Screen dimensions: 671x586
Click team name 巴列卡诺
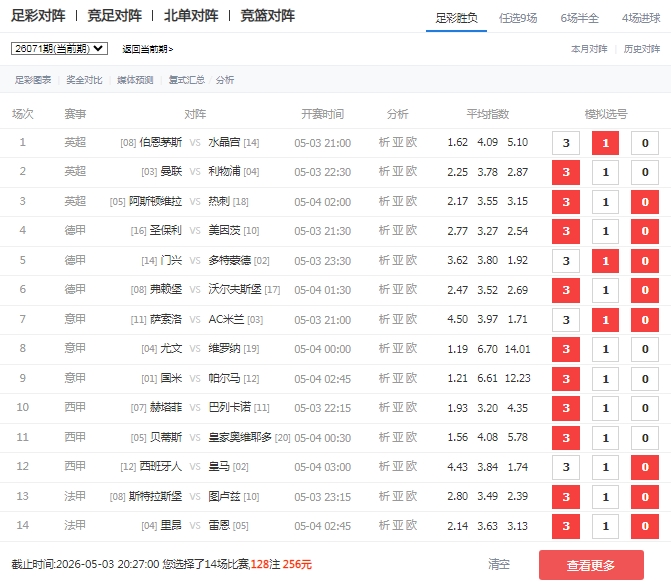(229, 407)
